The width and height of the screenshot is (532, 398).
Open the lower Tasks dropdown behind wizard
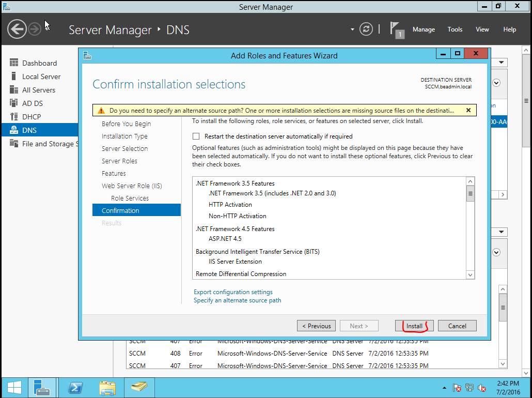[501, 232]
